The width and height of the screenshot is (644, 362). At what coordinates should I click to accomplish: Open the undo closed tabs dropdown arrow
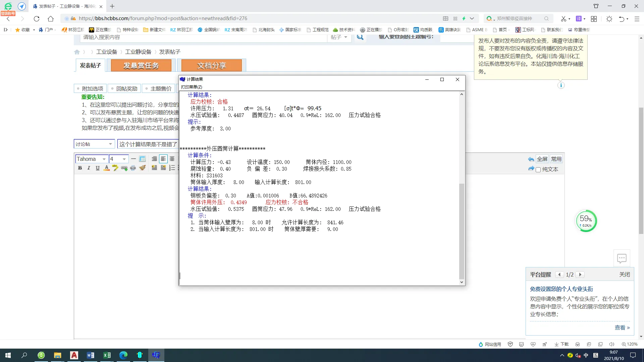[628, 19]
